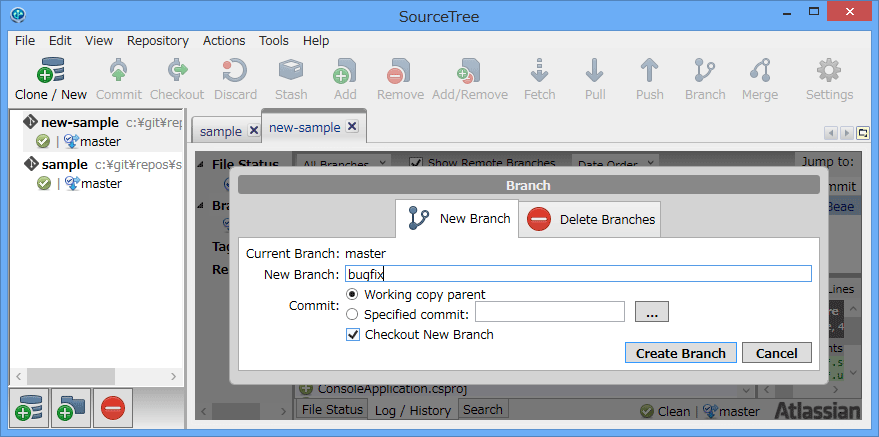Select new-sample bookmark in sidebar

tap(103, 131)
